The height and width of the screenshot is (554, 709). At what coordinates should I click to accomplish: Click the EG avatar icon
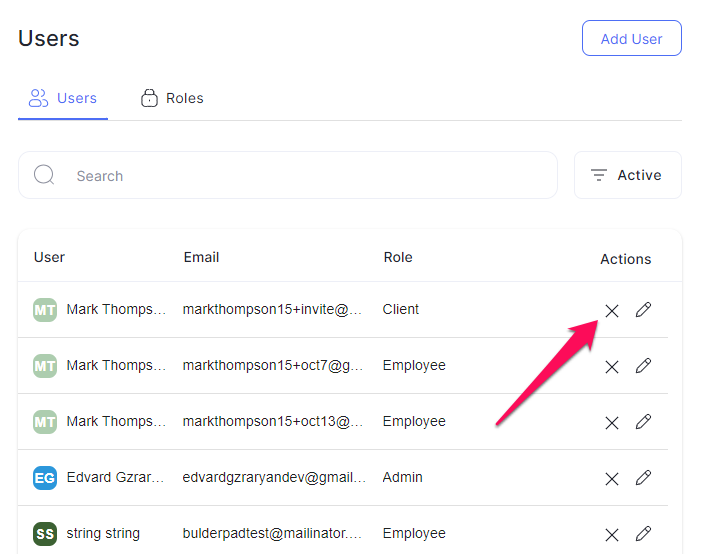point(45,478)
